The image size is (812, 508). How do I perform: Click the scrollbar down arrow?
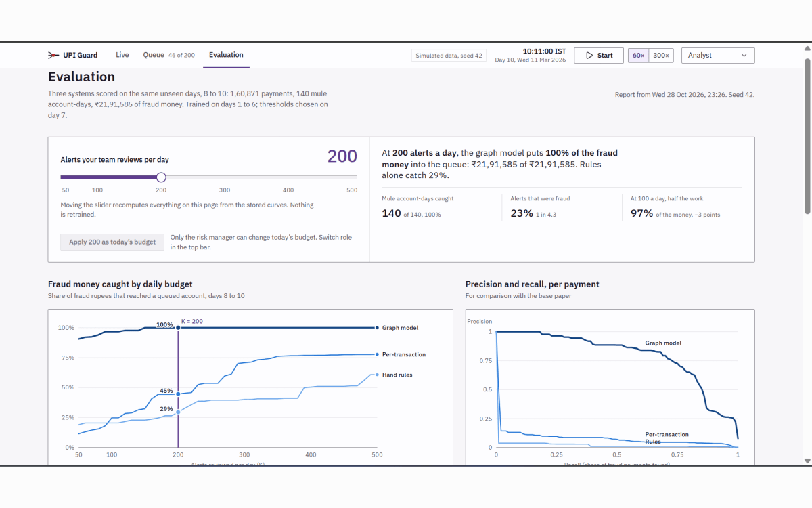(x=807, y=461)
